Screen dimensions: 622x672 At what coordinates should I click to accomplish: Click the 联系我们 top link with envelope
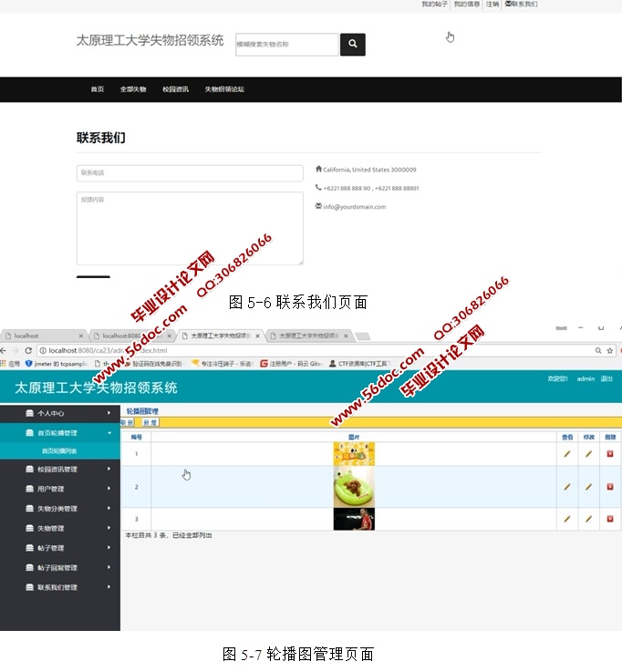pos(522,5)
